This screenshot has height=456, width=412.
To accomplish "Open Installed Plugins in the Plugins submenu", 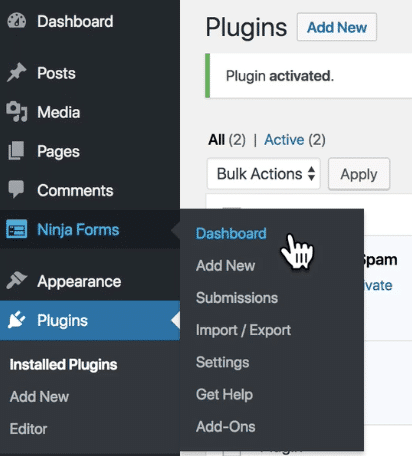I will point(63,365).
